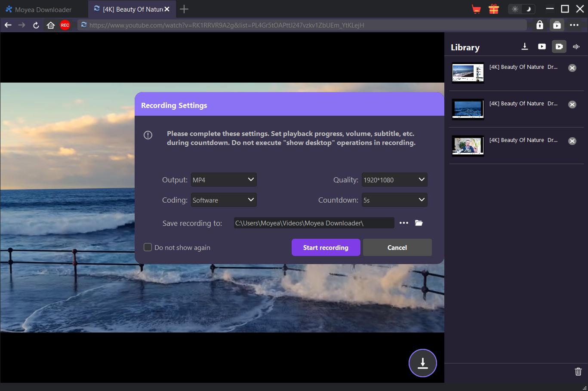588x391 pixels.
Task: Open audio files view in Library
Action: click(576, 46)
